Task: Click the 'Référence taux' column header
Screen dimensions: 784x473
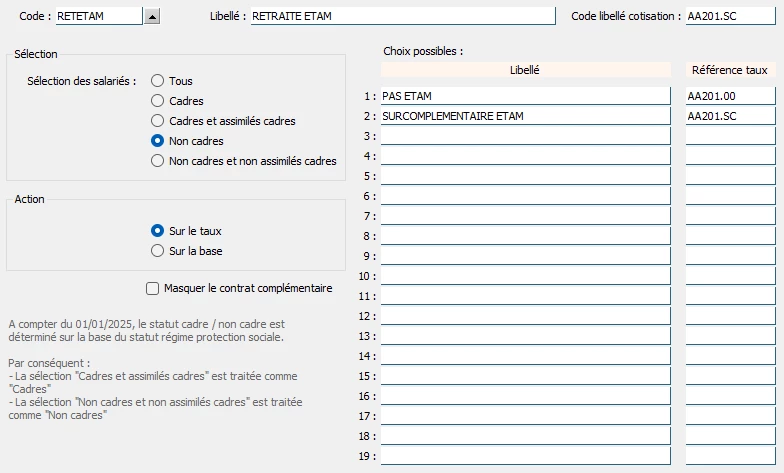Action: (730, 70)
